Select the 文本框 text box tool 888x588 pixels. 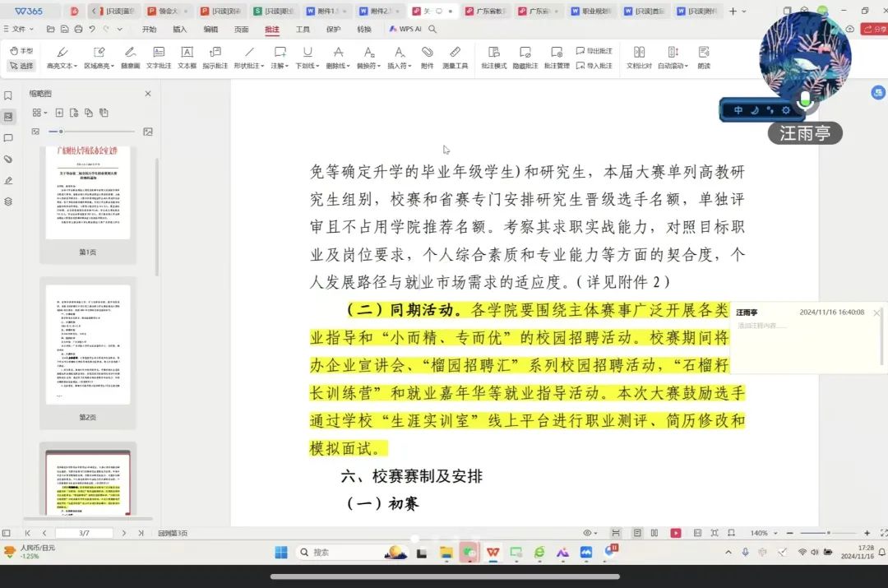187,58
